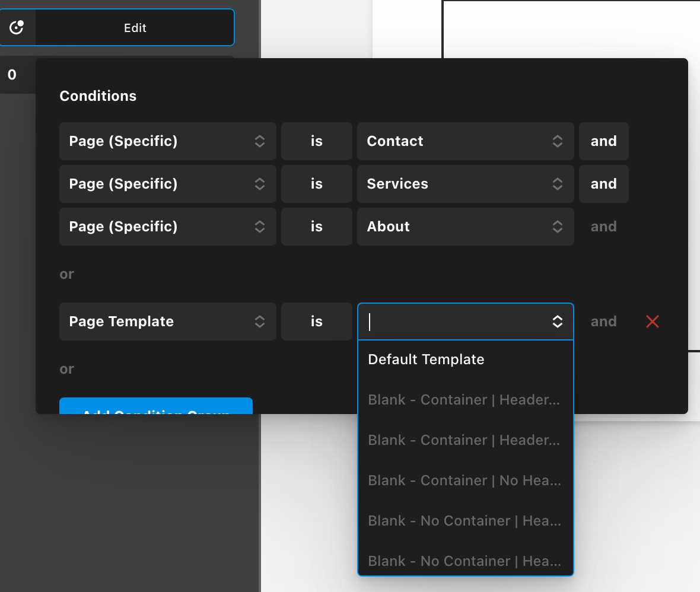The width and height of the screenshot is (700, 592).
Task: Open the Services page value dropdown
Action: click(465, 184)
